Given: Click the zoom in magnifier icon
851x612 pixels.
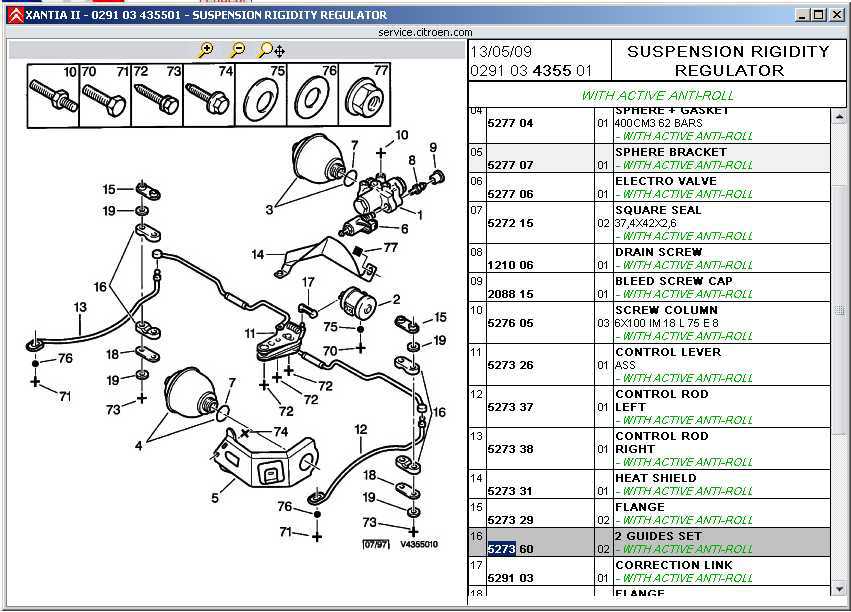Looking at the screenshot, I should click(x=205, y=50).
